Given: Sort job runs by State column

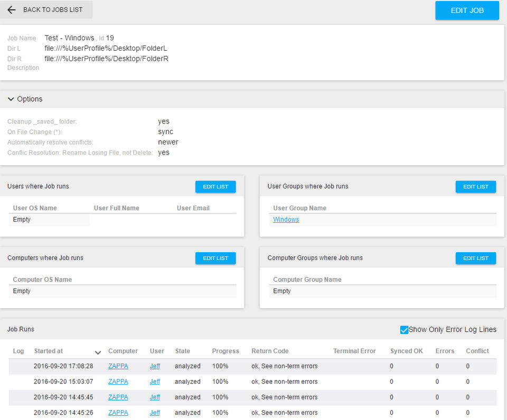Looking at the screenshot, I should tap(182, 351).
